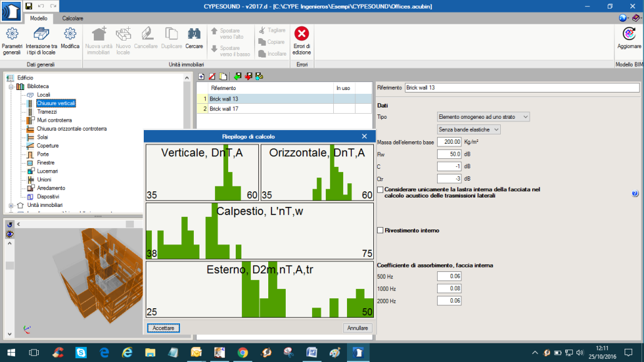The height and width of the screenshot is (362, 644).
Task: Open Senza bande elastiche dropdown
Action: click(x=468, y=129)
